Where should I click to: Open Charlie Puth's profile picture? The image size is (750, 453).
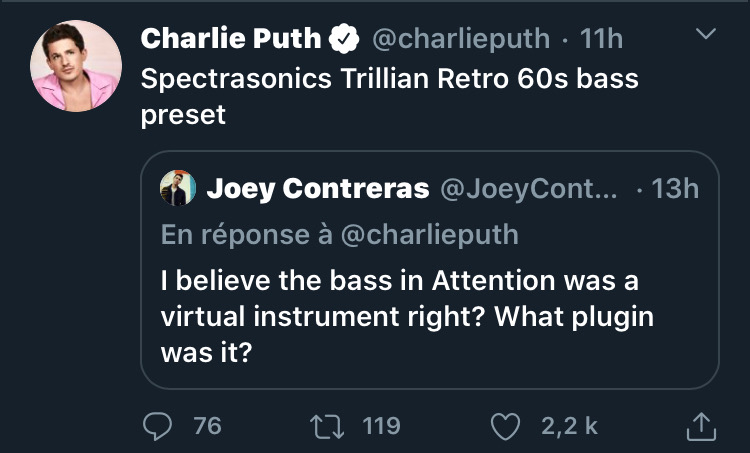(75, 65)
